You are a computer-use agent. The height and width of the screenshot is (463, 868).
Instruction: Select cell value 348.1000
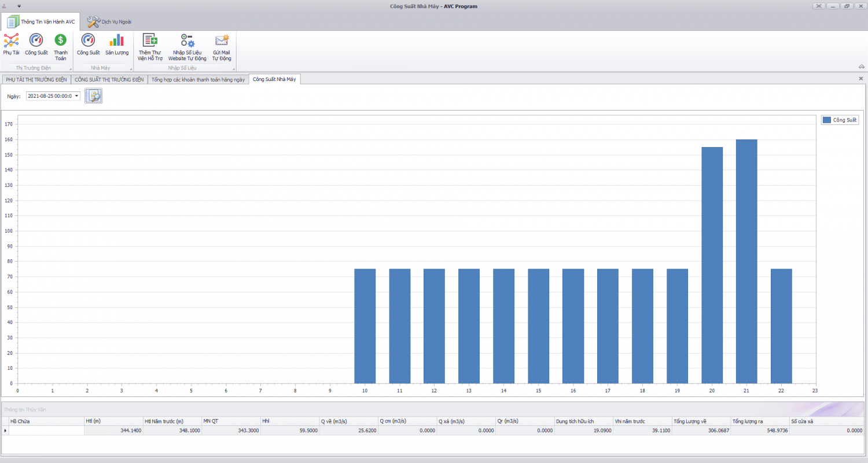pyautogui.click(x=172, y=431)
